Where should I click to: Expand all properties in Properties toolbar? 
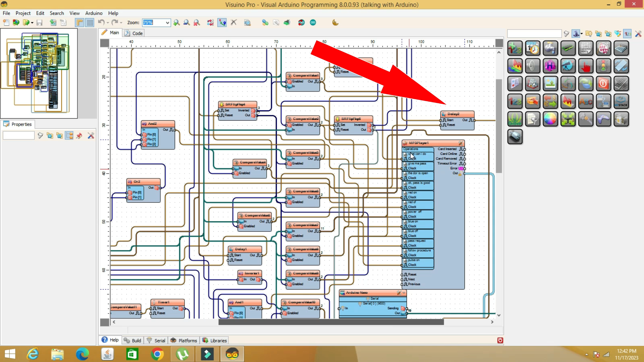click(50, 135)
